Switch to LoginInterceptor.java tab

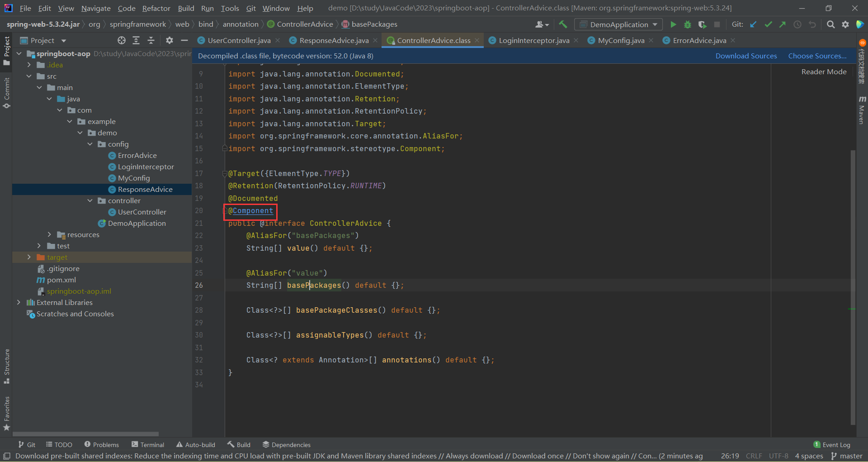pyautogui.click(x=533, y=40)
